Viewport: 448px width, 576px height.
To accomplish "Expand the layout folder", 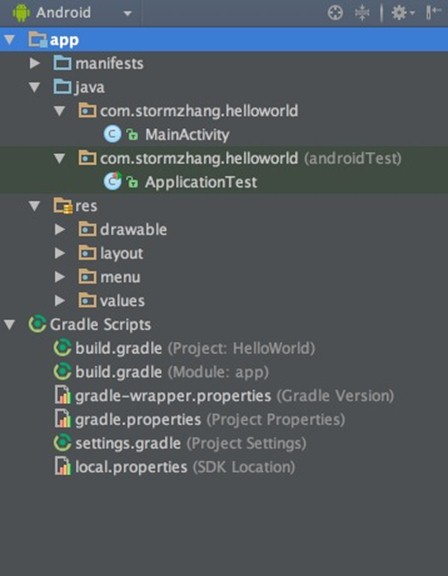I will [x=59, y=253].
